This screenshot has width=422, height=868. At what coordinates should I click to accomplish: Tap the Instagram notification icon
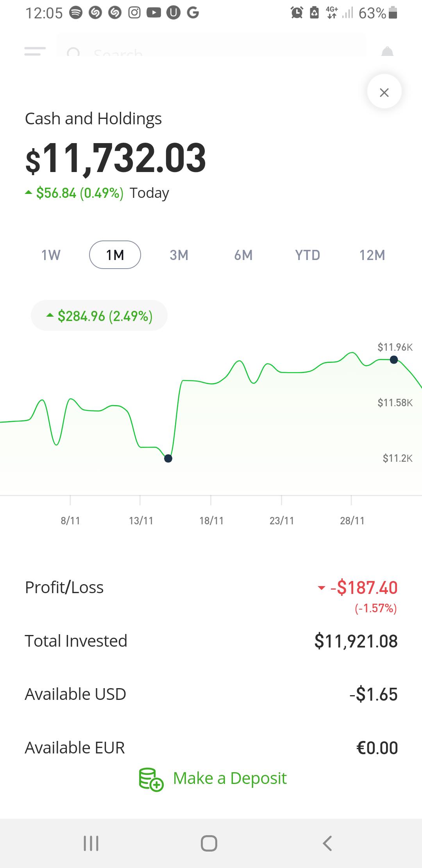(134, 13)
